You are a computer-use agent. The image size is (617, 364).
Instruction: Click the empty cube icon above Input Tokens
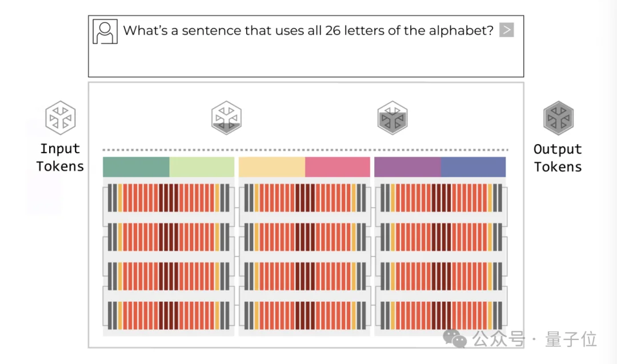click(x=61, y=117)
